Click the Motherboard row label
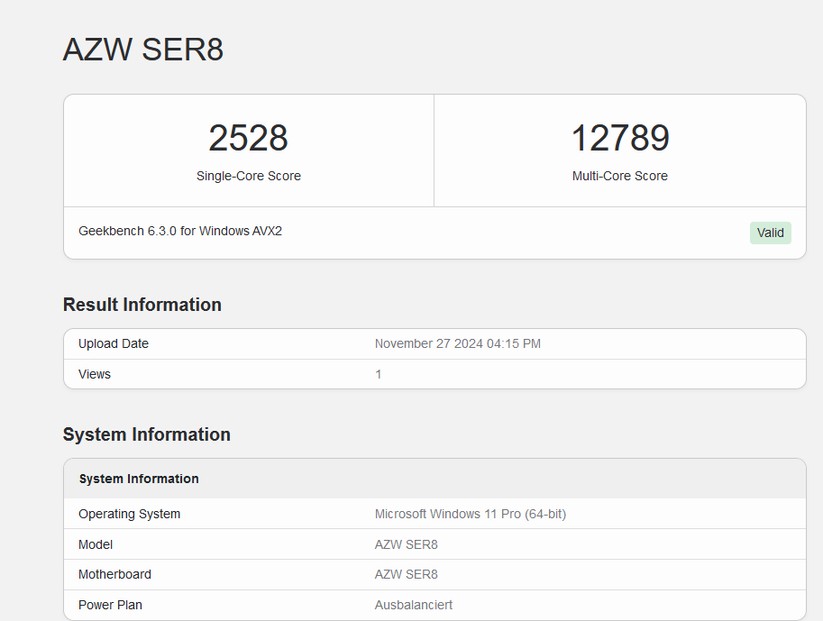The height and width of the screenshot is (621, 823). point(115,575)
